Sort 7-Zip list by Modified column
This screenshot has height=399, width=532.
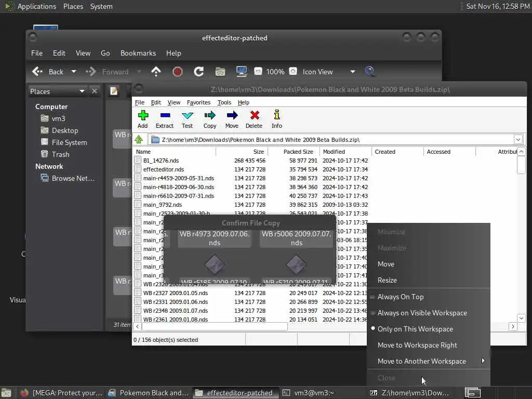coord(345,152)
